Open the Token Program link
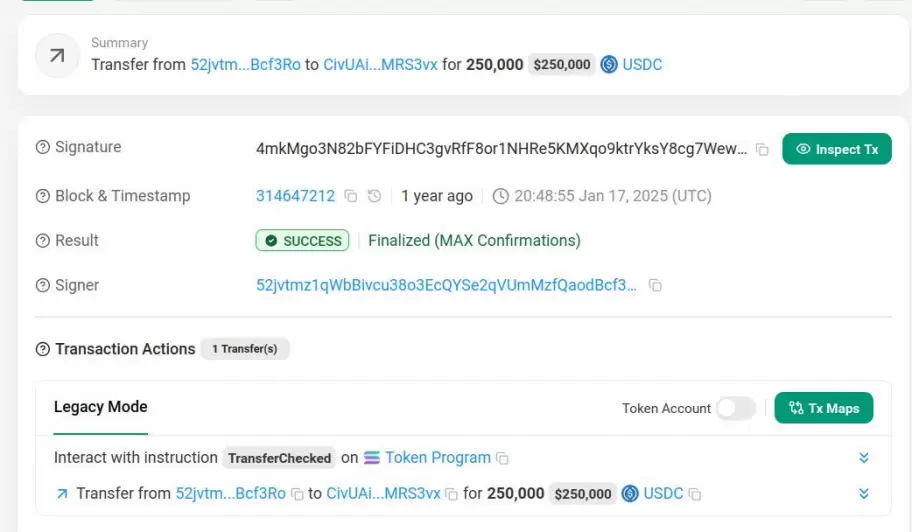Viewport: 912px width, 532px height. [438, 458]
